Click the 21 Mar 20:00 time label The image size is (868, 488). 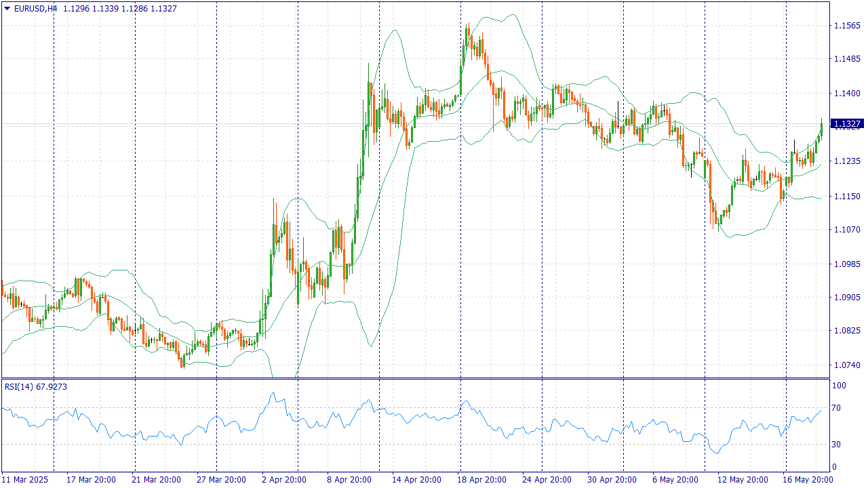(156, 479)
